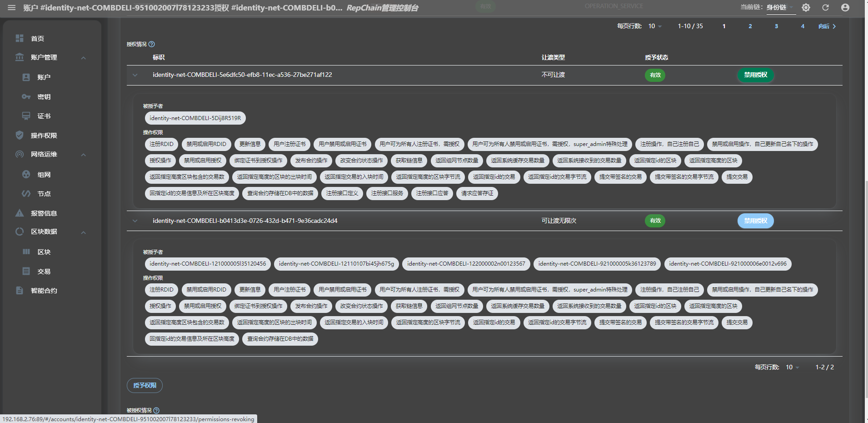Click the 首页 dashboard icon

coord(20,38)
